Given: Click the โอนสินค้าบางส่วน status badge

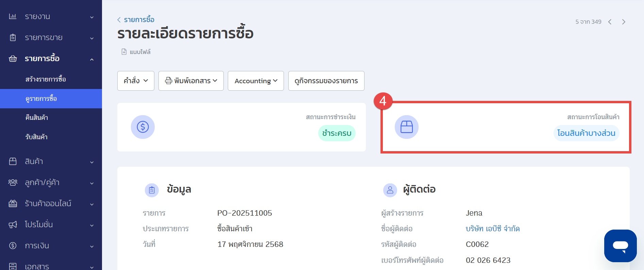Looking at the screenshot, I should pyautogui.click(x=586, y=133).
